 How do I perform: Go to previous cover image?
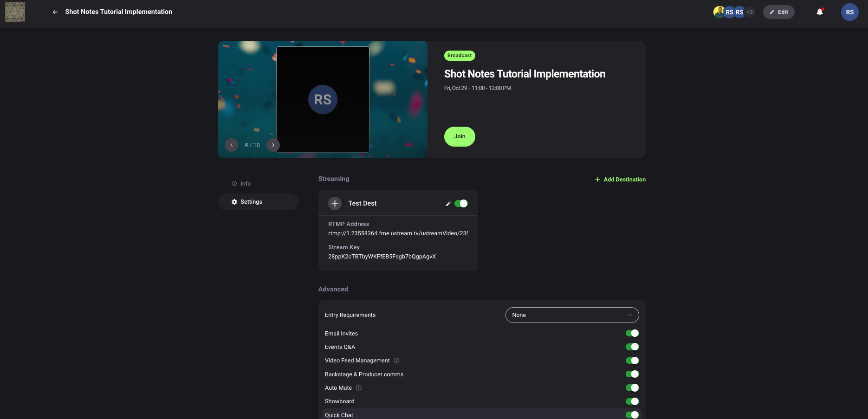(231, 145)
